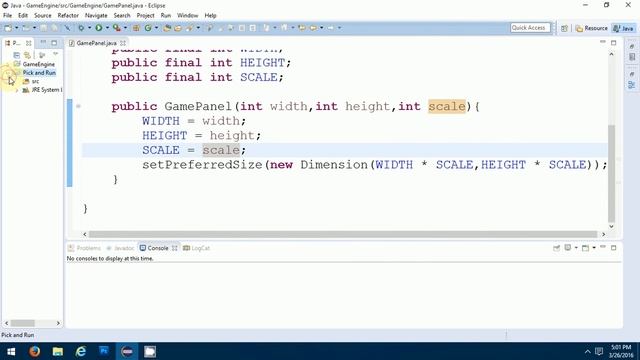This screenshot has width=640, height=360.
Task: Click the New Java Package toolbar icon
Action: 136,28
